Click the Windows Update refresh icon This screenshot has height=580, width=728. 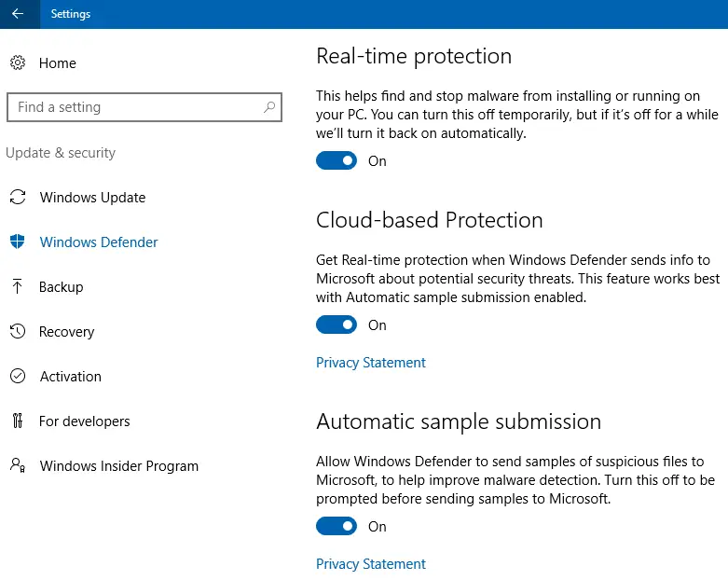coord(18,197)
